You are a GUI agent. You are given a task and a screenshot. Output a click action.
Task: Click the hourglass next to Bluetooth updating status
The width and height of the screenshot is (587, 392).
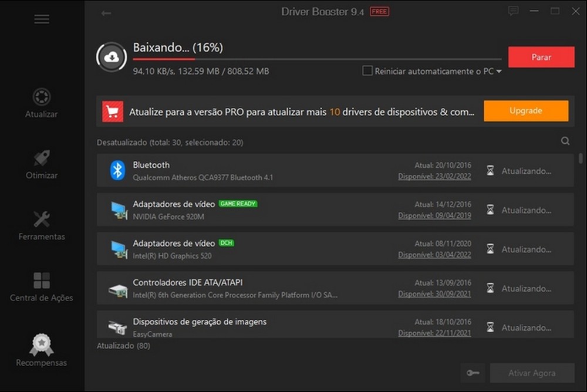coord(490,170)
